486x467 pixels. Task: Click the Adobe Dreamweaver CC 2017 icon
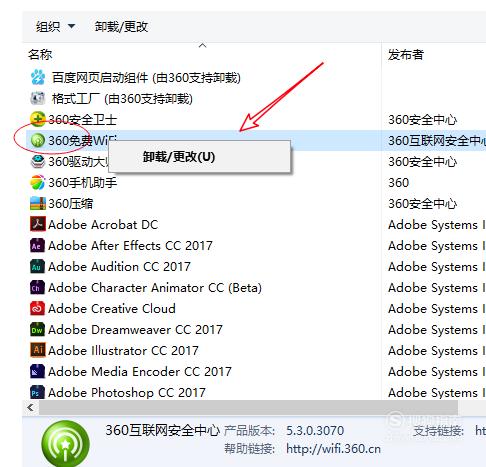pos(38,330)
